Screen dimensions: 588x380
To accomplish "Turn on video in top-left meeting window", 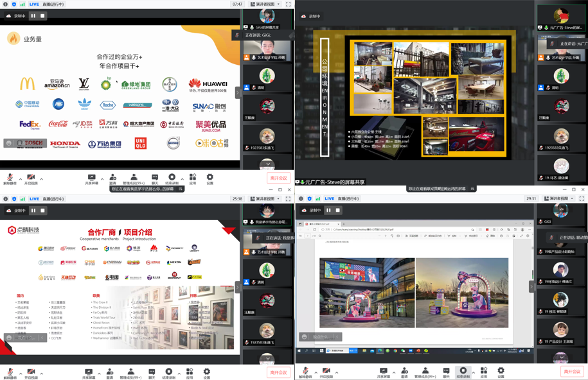I will 31,178.
